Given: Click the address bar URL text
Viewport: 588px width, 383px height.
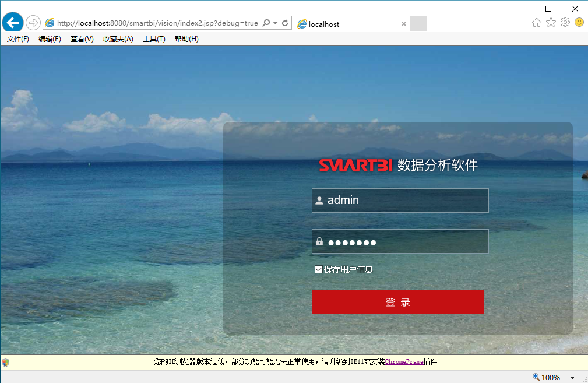Looking at the screenshot, I should point(157,23).
